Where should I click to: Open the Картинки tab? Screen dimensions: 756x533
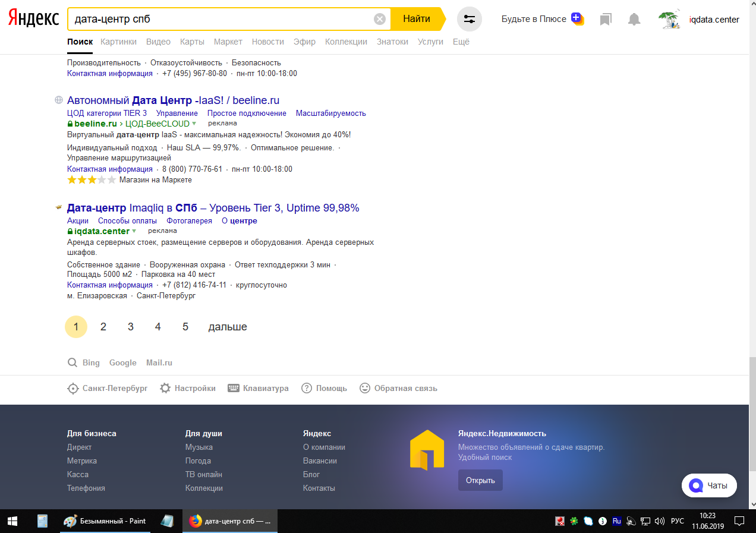click(x=118, y=42)
